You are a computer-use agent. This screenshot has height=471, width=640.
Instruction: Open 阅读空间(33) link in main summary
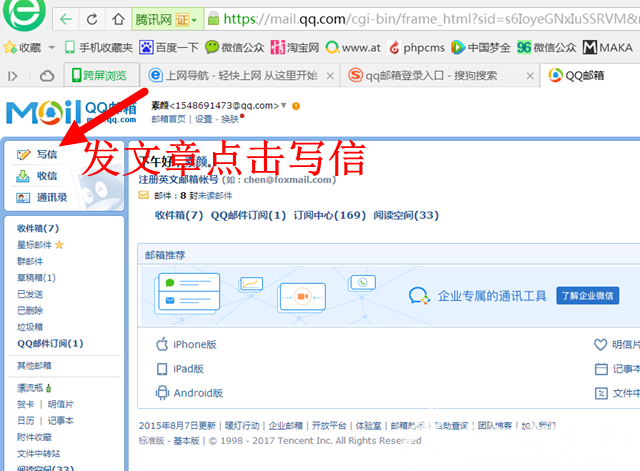(406, 215)
